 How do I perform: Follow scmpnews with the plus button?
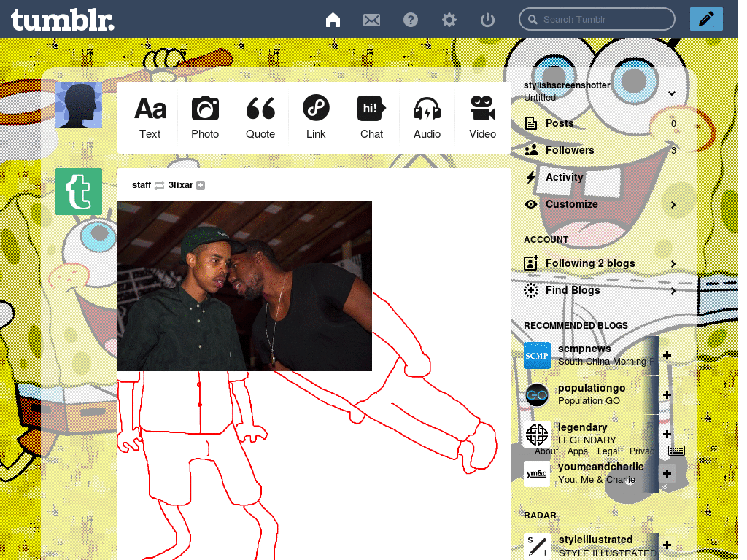coord(667,355)
